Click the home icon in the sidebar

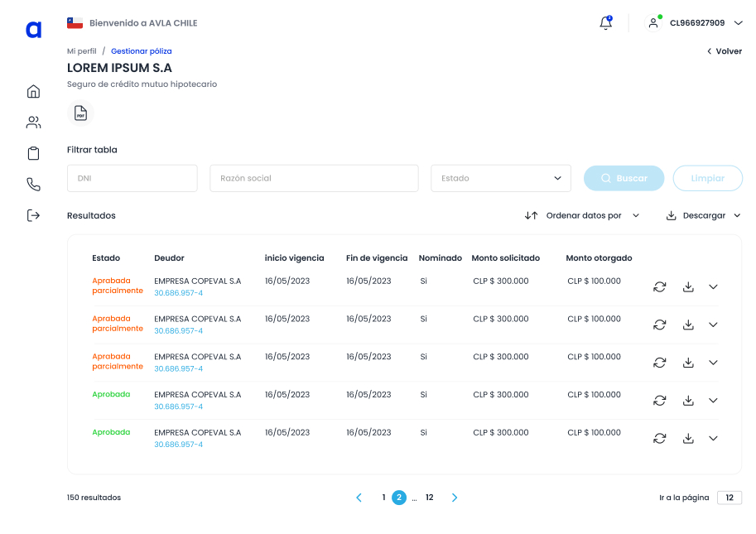(x=33, y=91)
